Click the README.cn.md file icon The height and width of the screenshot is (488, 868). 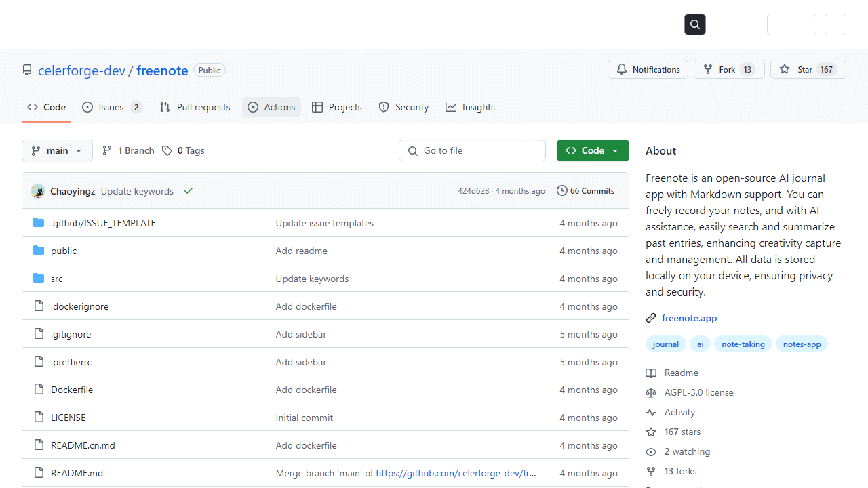(x=39, y=445)
